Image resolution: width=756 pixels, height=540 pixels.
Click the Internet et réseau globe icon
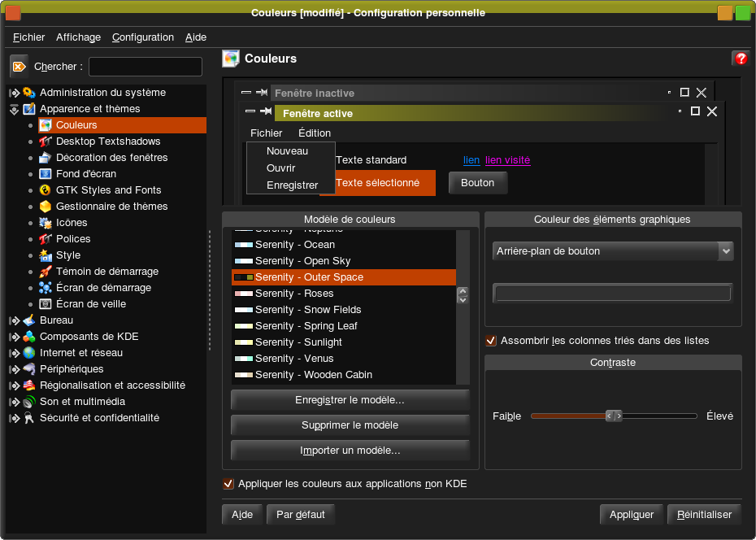coord(29,353)
